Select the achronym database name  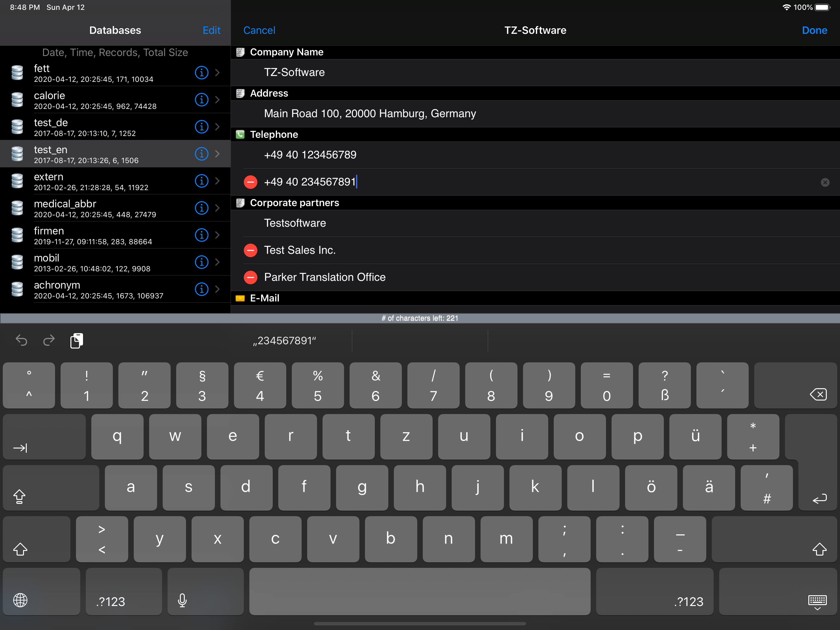coord(57,285)
